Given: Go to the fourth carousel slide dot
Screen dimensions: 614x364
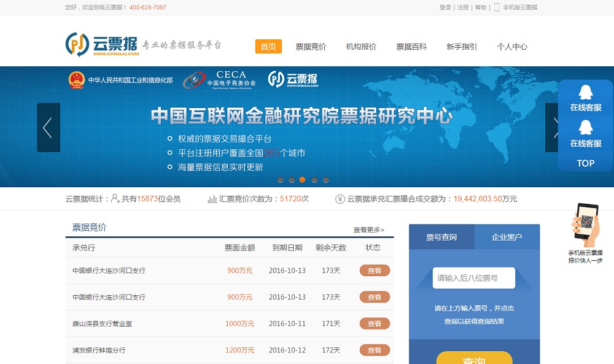Looking at the screenshot, I should pos(314,180).
